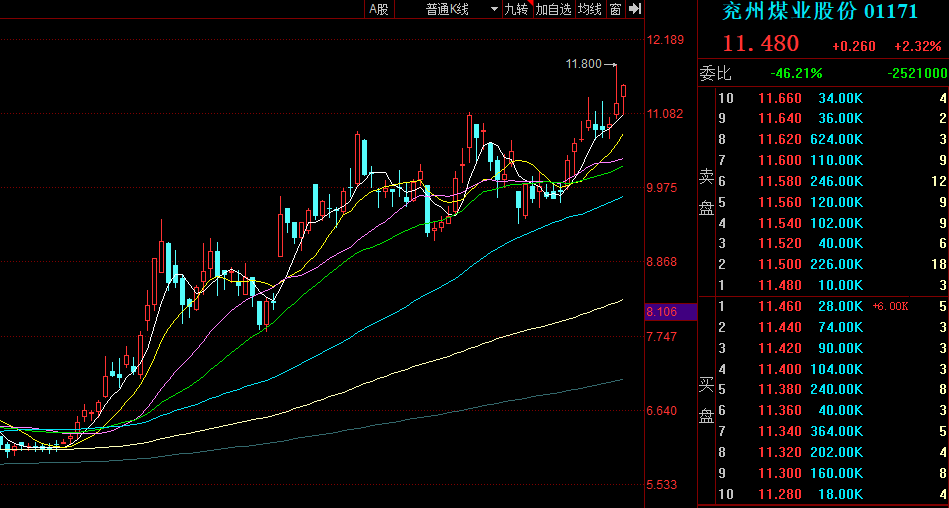
Task: Click the current price 11.480
Action: tap(761, 44)
